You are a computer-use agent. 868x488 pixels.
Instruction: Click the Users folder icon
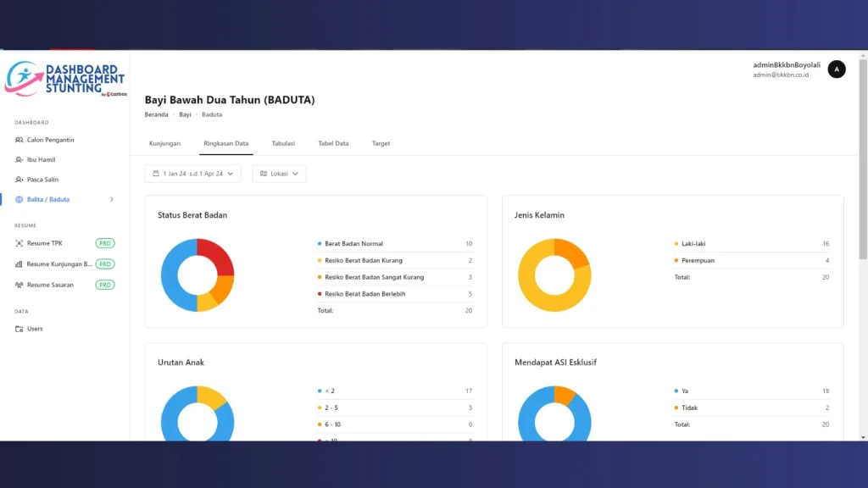coord(19,329)
